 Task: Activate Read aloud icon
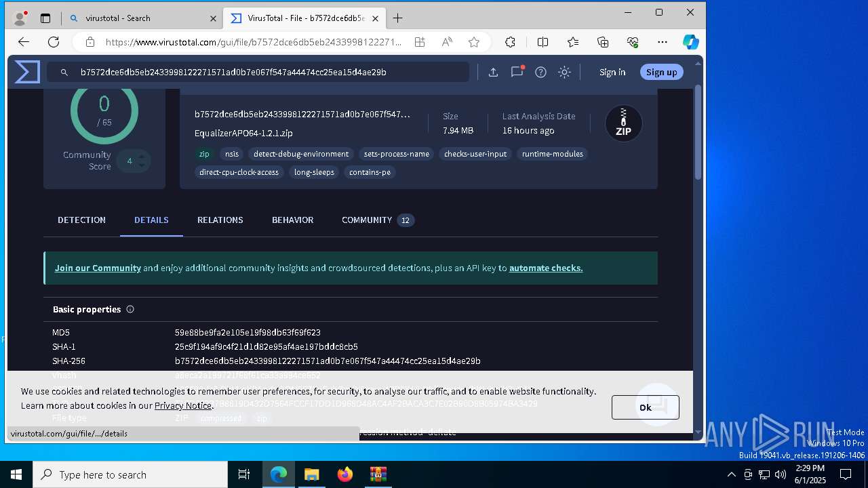point(447,42)
